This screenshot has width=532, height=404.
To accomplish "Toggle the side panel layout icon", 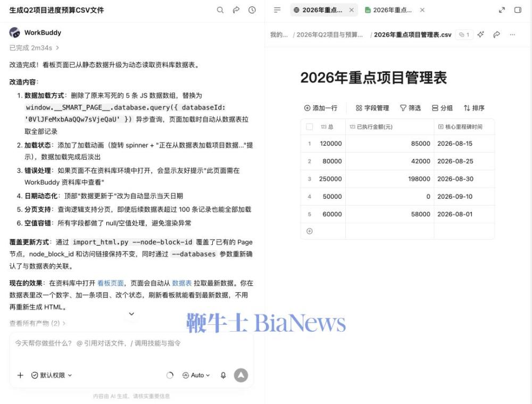I will (518, 10).
